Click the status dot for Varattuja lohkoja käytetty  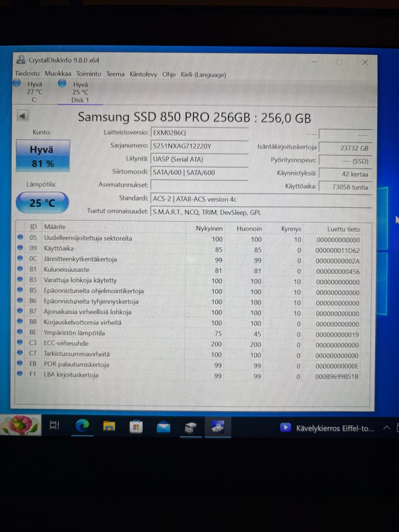click(20, 280)
